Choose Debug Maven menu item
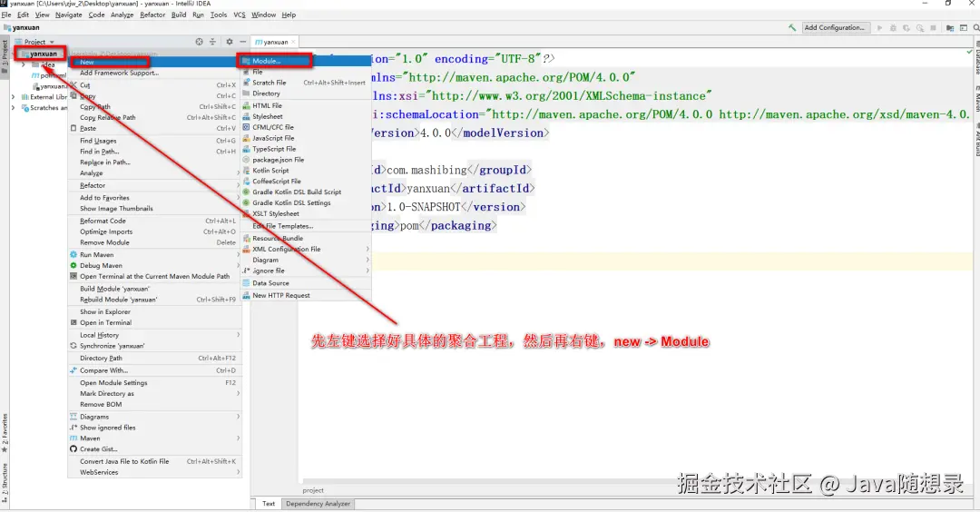This screenshot has width=980, height=512. (155, 266)
